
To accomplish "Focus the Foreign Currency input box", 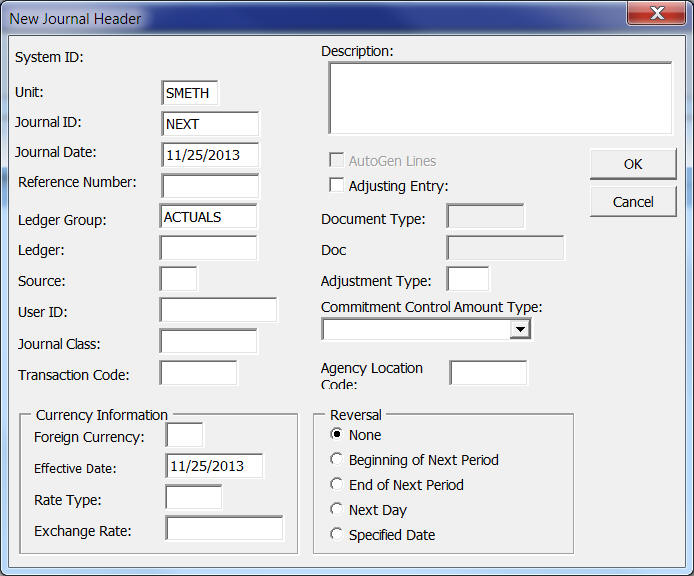I will 184,436.
